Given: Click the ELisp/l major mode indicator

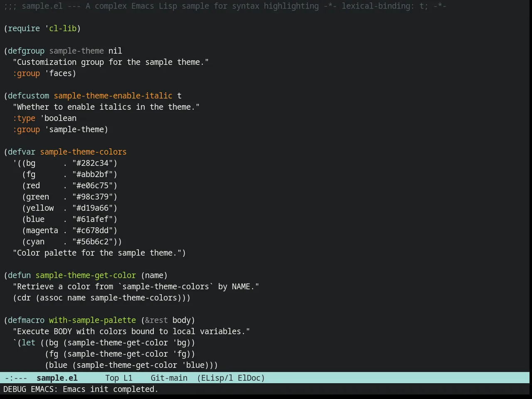Looking at the screenshot, I should click(x=217, y=378).
